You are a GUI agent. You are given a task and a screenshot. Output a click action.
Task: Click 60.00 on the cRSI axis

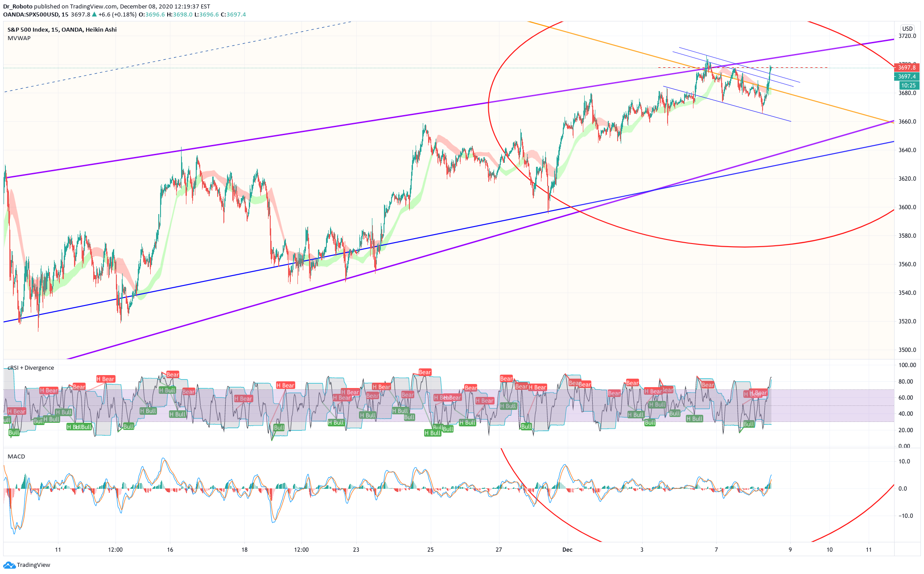coord(905,398)
